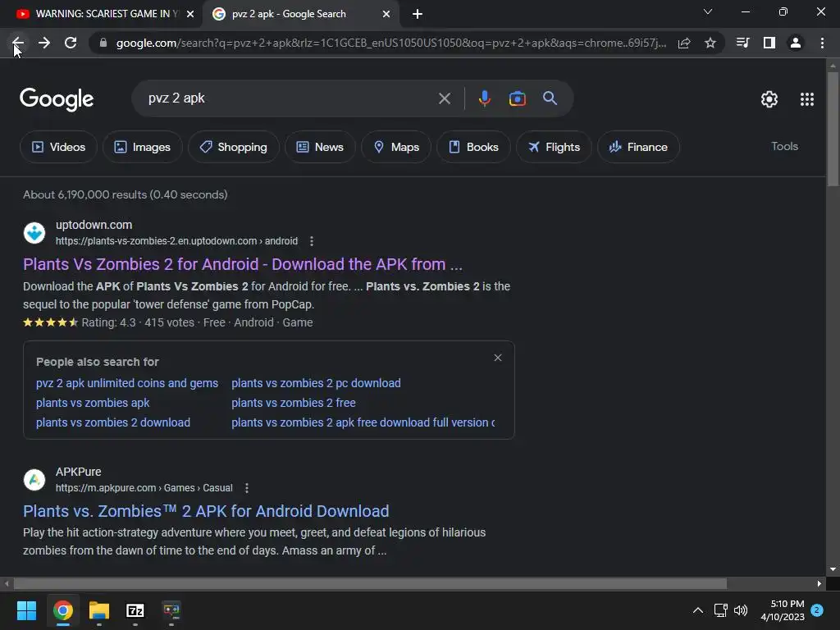The height and width of the screenshot is (630, 840).
Task: Search pvz 2 apk unlimited coins and gems
Action: pos(127,383)
